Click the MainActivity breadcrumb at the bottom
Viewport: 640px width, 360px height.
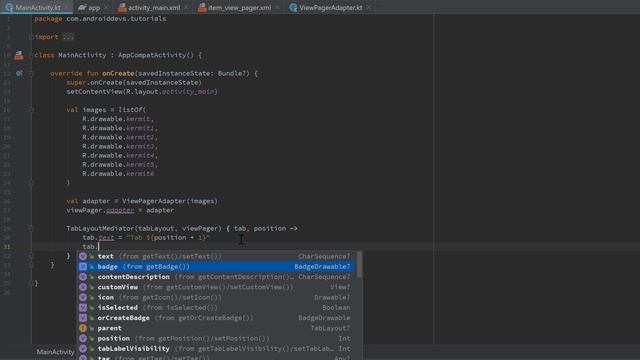point(55,352)
